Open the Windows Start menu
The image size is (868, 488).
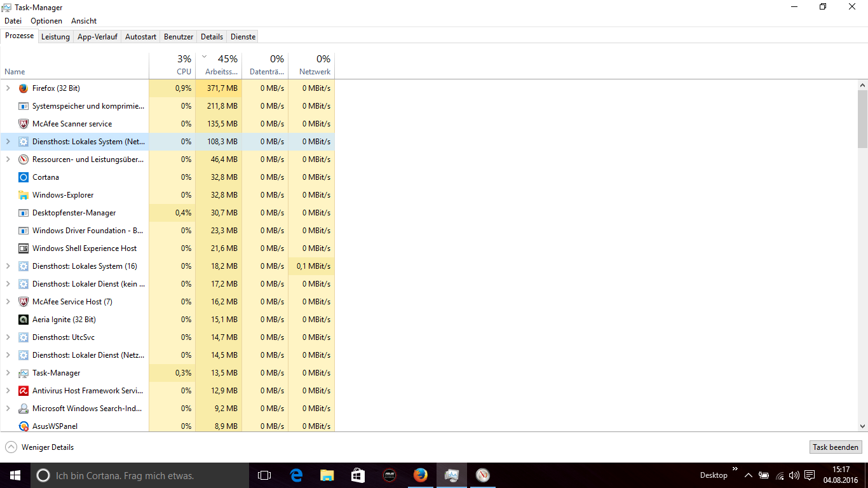[15, 475]
